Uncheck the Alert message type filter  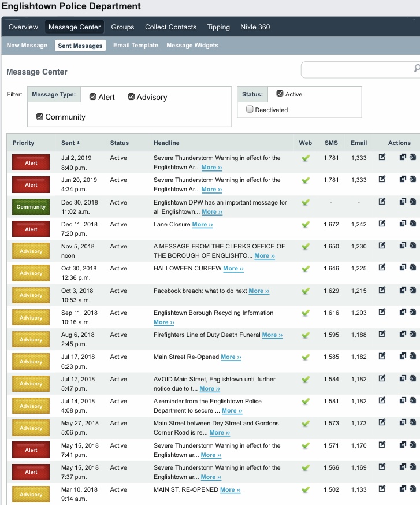[93, 96]
